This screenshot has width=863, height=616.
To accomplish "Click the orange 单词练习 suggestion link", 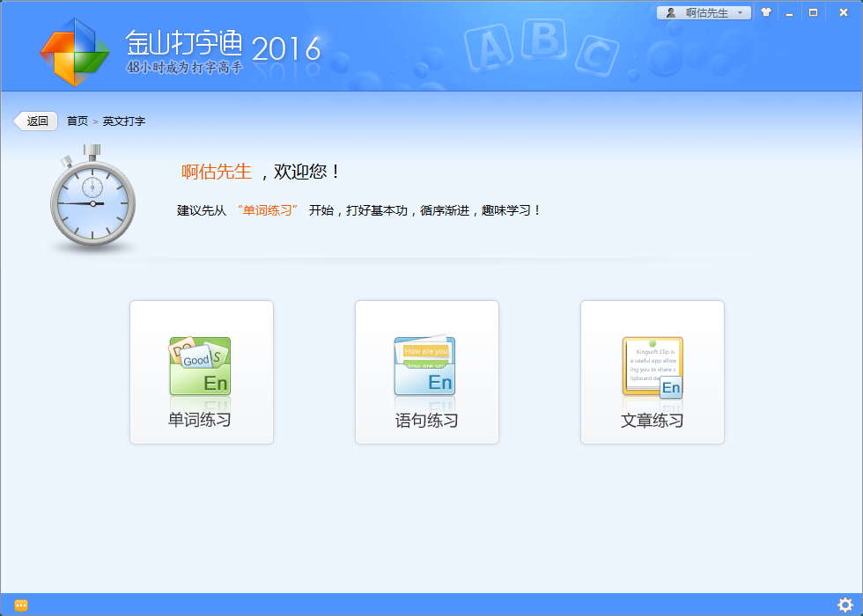I will click(268, 210).
